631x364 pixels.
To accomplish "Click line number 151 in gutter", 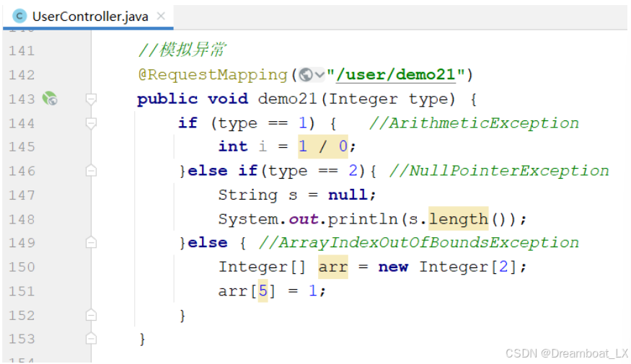I will tap(22, 291).
